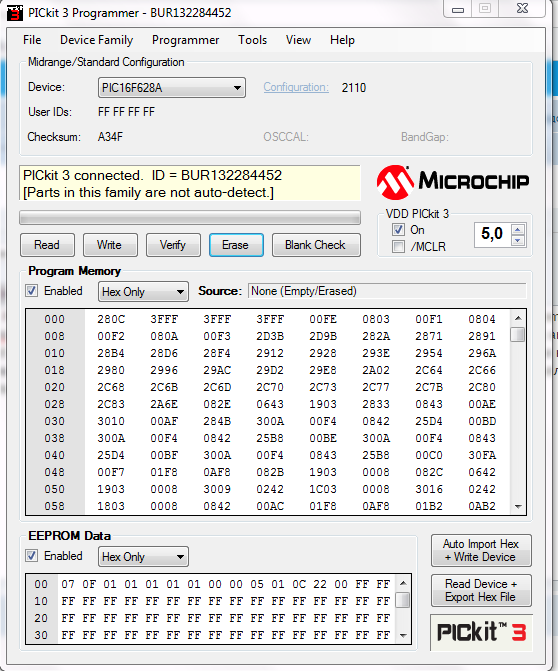Click Program Memory scrollbar up arrow
This screenshot has width=558, height=671.
518,318
